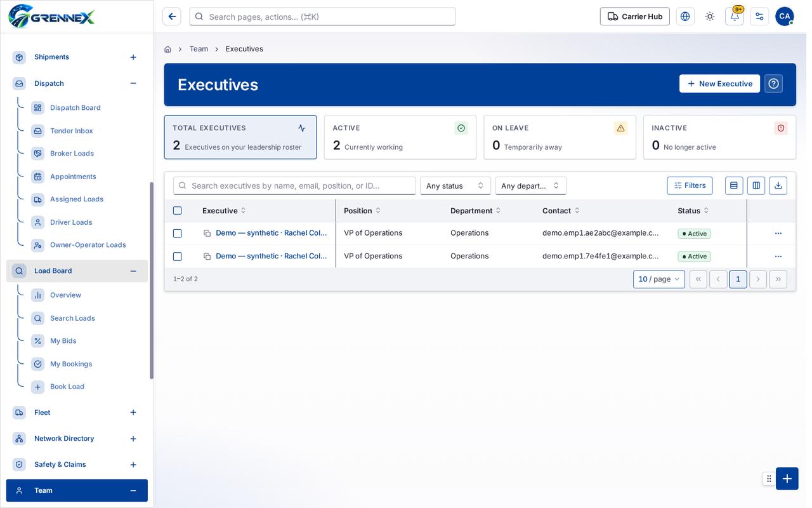Focus the Search pages, actions field
This screenshot has height=508, width=812.
[x=322, y=17]
